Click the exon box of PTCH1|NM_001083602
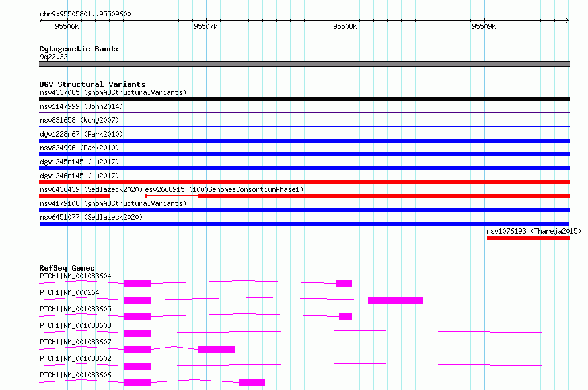Image resolution: width=588 pixels, height=390 pixels. 137,366
